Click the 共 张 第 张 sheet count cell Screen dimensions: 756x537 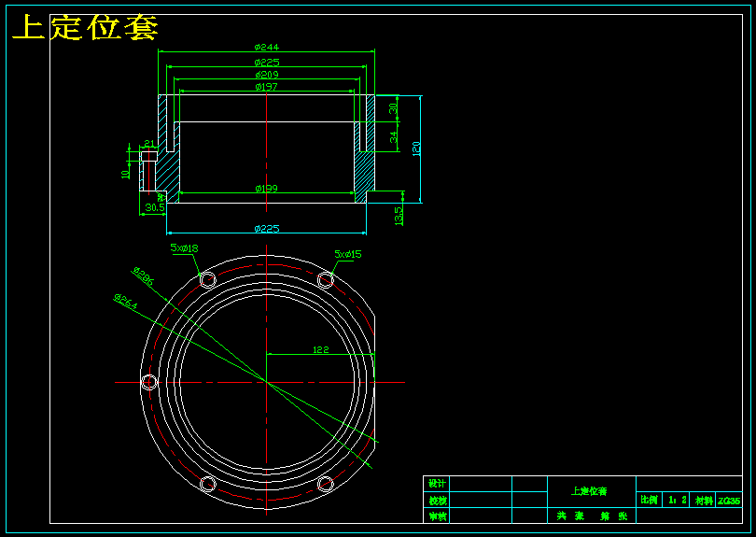click(592, 516)
